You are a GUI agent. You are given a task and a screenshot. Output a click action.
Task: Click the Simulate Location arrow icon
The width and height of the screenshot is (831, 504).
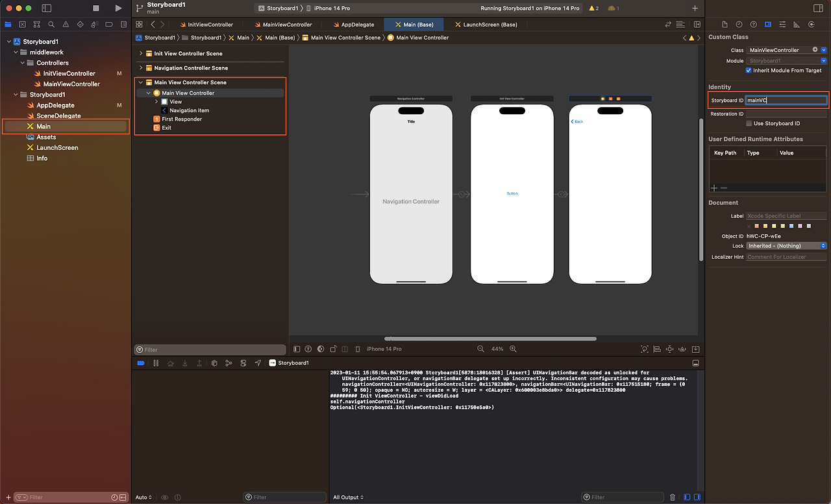(258, 363)
